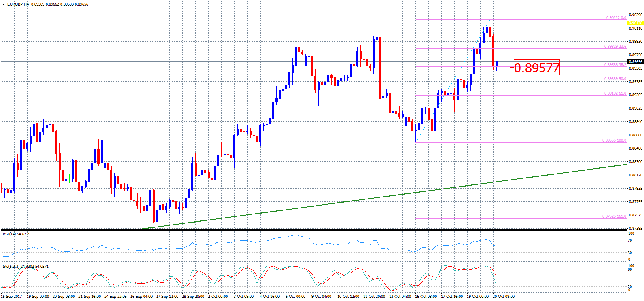
Task: Click the Fibonacci 61.8 level label
Action: pyautogui.click(x=615, y=93)
